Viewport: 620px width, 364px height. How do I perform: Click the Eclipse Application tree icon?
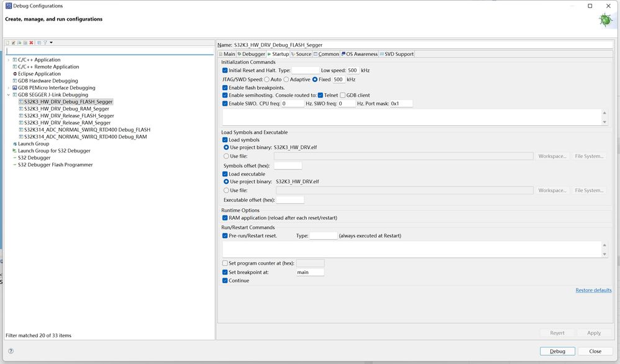[14, 74]
